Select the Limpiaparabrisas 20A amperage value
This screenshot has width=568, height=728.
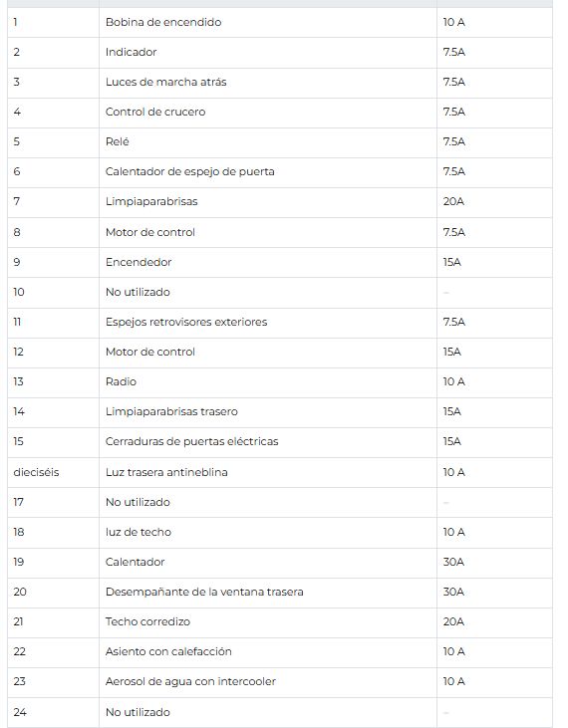point(453,201)
